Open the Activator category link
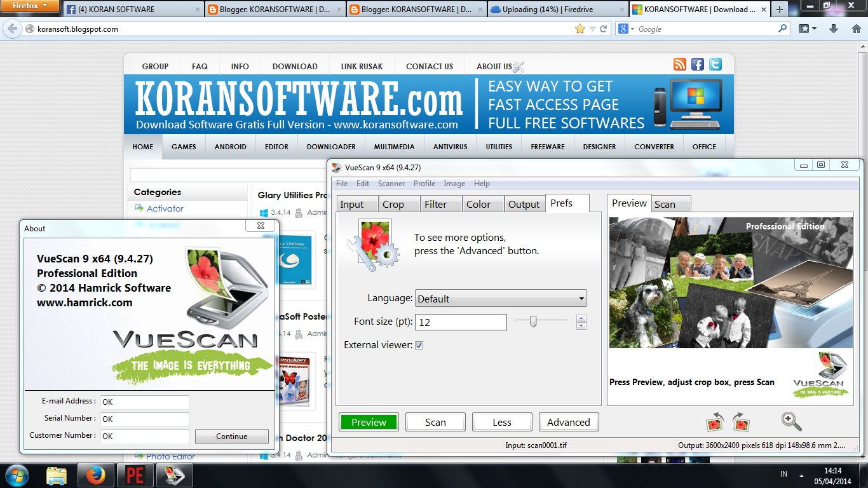868x488 pixels. click(x=165, y=208)
